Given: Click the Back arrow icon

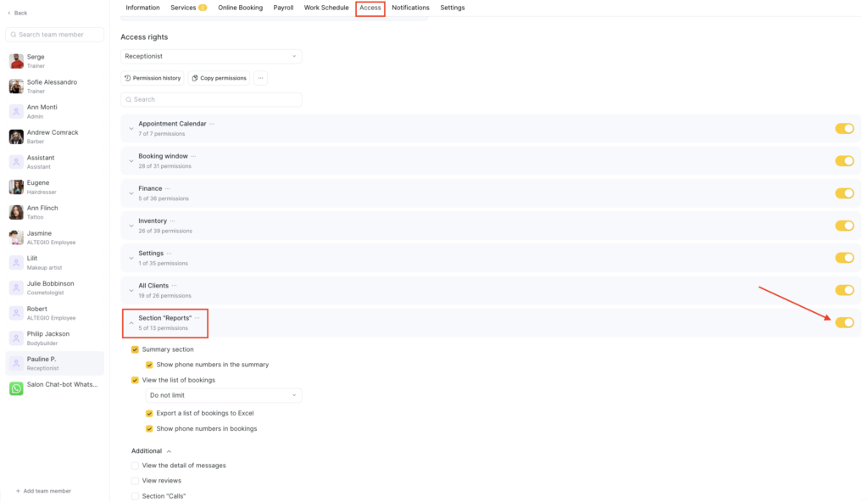Looking at the screenshot, I should click(x=10, y=13).
